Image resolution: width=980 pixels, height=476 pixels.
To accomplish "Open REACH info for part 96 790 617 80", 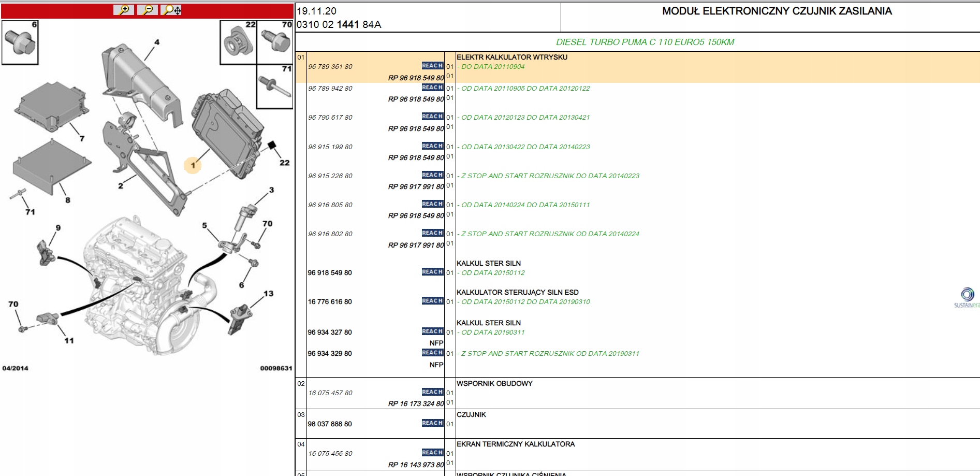I will click(432, 117).
